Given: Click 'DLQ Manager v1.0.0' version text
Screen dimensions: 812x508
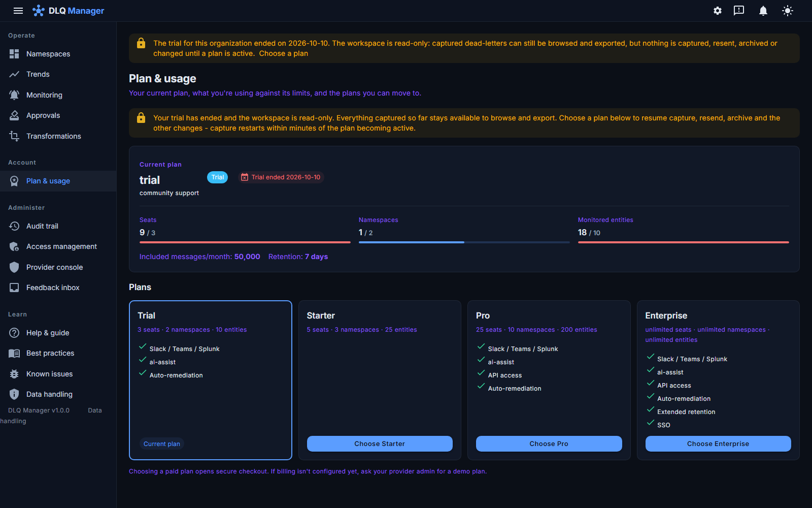Looking at the screenshot, I should click(39, 410).
